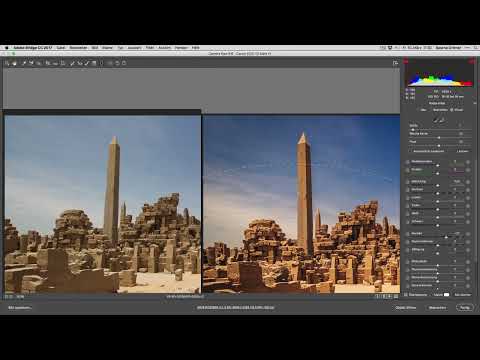Swap before and after settings icon
Viewport: 480px width, 360px height.
click(x=384, y=296)
